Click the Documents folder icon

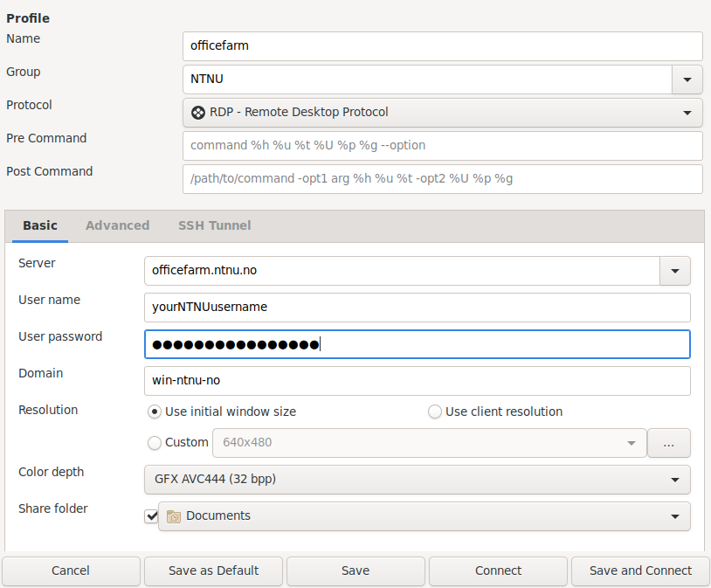pyautogui.click(x=174, y=516)
